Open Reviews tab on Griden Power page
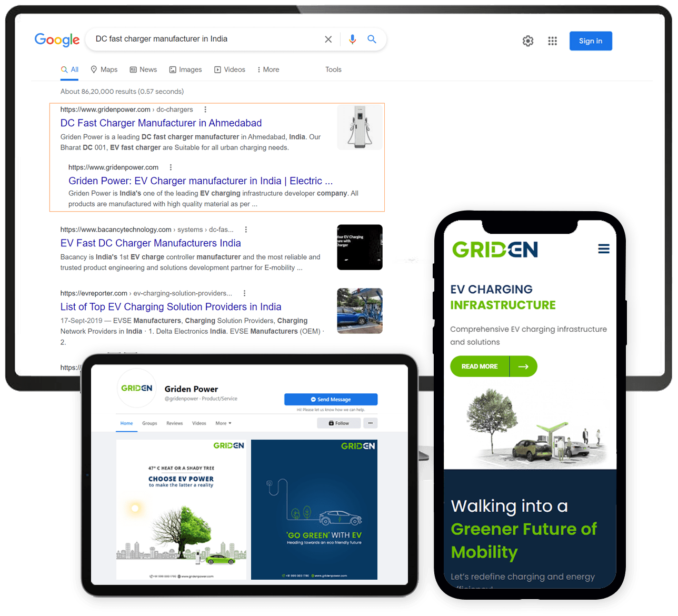678x616 pixels. 175,423
